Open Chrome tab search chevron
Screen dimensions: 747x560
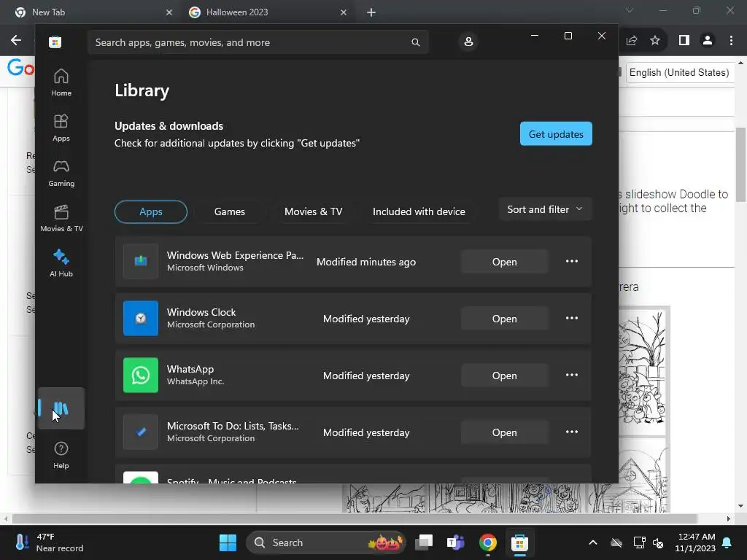[x=630, y=10]
